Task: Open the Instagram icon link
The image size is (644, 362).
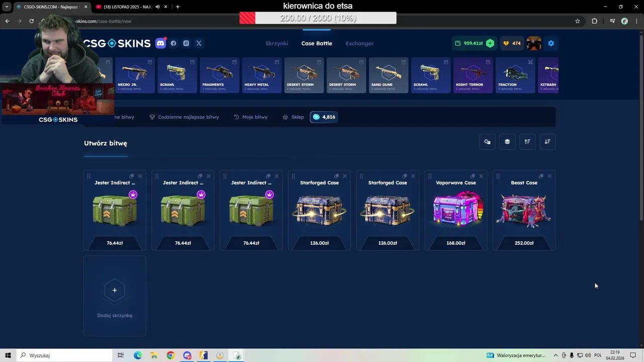Action: pos(186,43)
